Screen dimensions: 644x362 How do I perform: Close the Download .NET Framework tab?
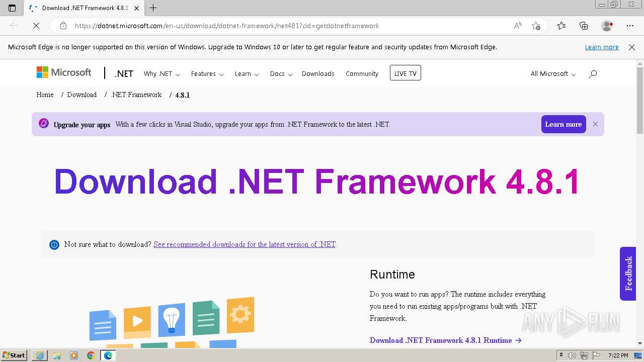point(136,8)
